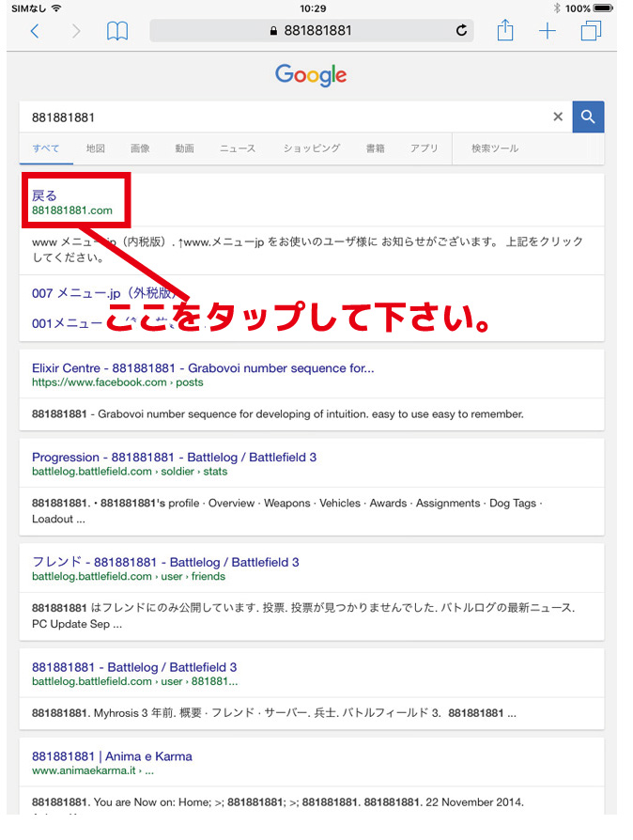Switch to the 動画 tab
Viewport: 633px width, 840px height.
[x=184, y=148]
